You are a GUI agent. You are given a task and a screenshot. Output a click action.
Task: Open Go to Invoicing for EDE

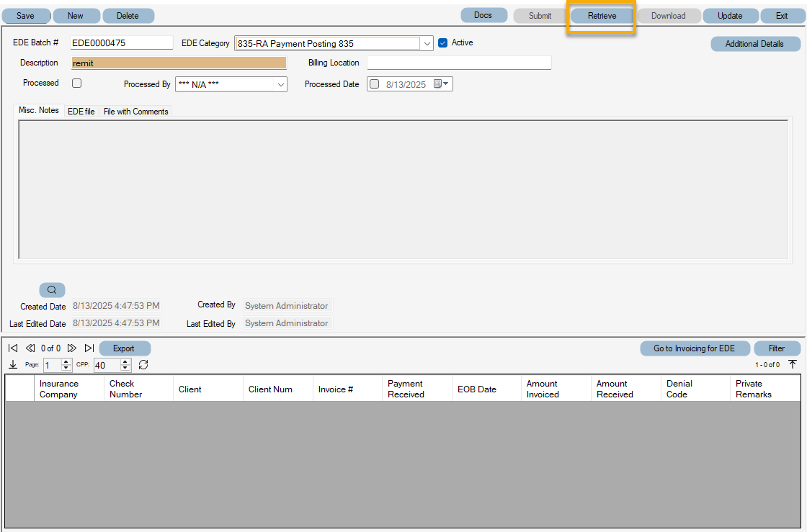pos(695,348)
